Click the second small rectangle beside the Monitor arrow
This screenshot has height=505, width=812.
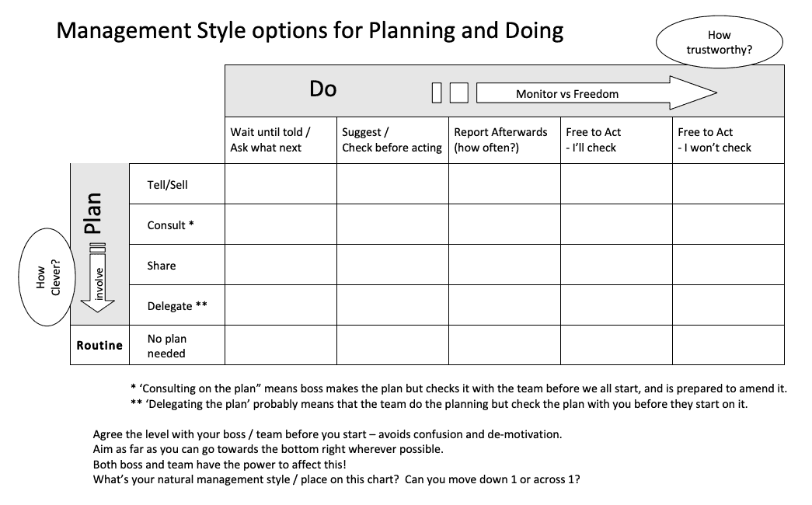[459, 93]
